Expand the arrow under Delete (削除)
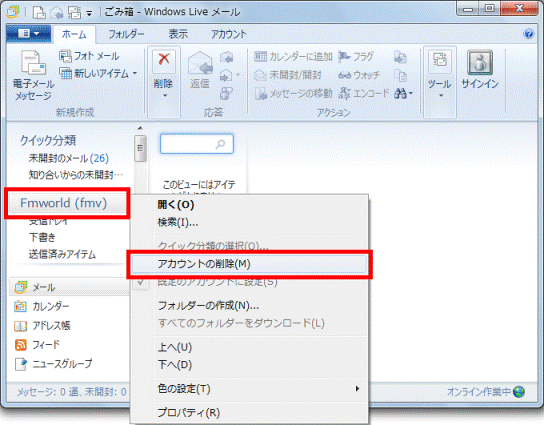This screenshot has width=544, height=425. tap(165, 95)
